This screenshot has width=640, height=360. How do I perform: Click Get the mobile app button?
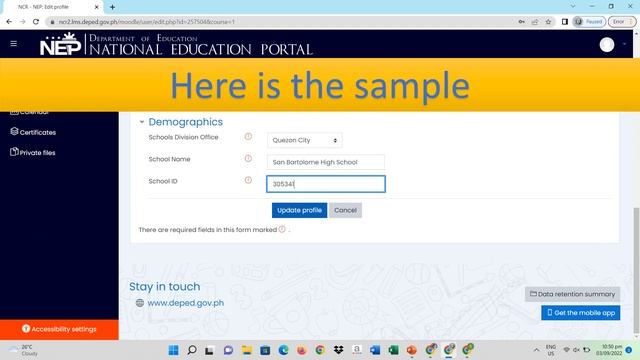(x=580, y=313)
